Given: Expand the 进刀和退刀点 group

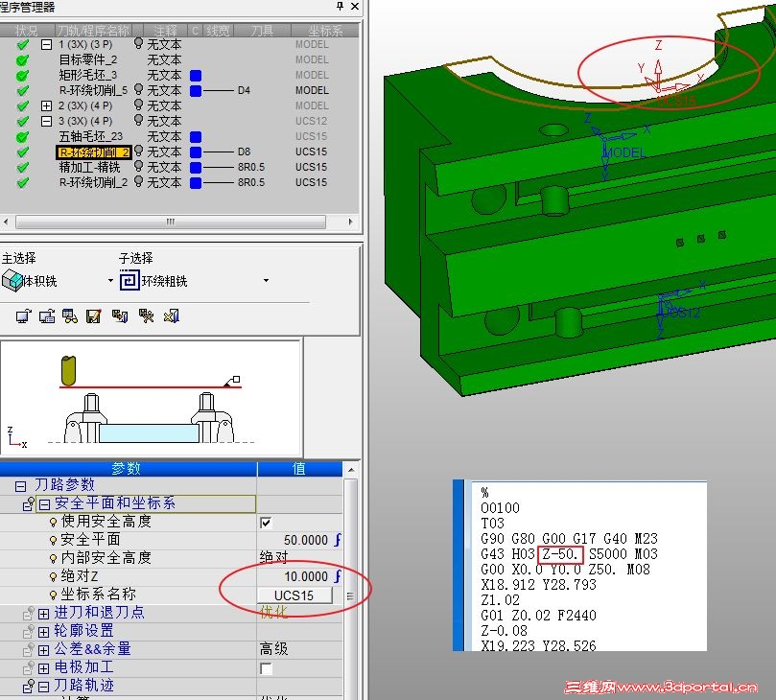Looking at the screenshot, I should [44, 614].
